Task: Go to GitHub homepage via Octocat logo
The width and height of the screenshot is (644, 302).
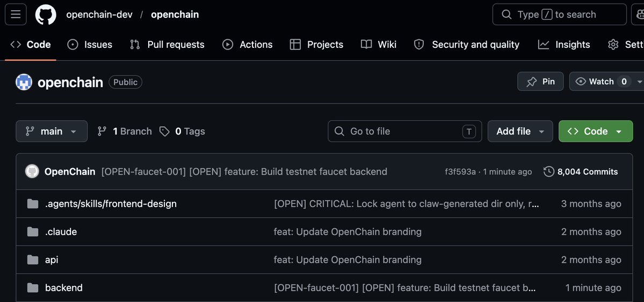Action: point(46,15)
